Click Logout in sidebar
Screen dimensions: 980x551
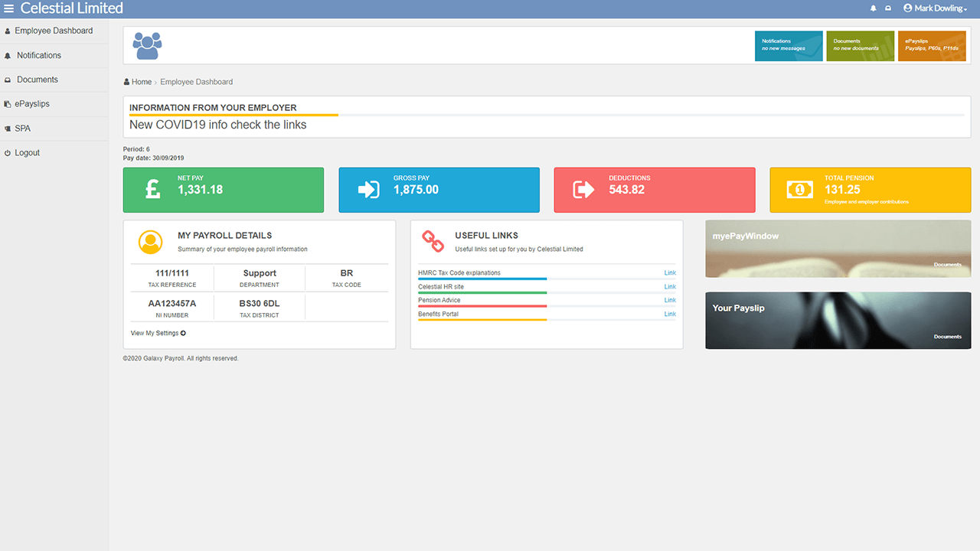pyautogui.click(x=54, y=153)
